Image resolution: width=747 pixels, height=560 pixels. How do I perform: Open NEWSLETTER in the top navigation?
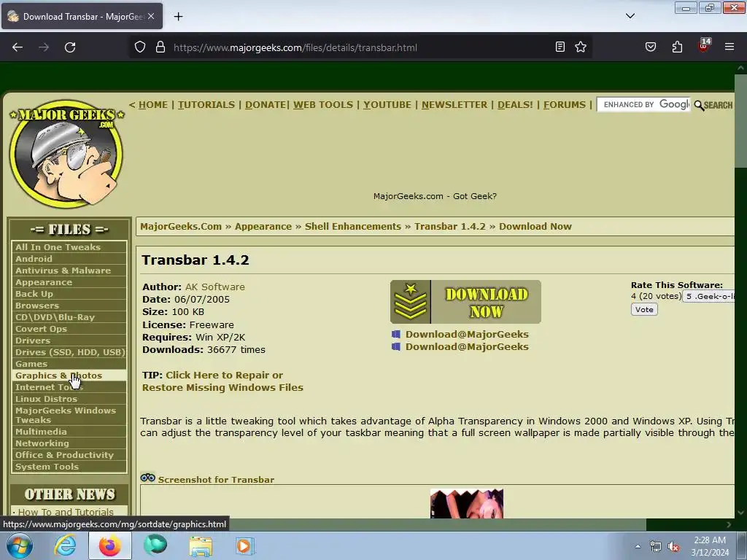[x=454, y=105]
